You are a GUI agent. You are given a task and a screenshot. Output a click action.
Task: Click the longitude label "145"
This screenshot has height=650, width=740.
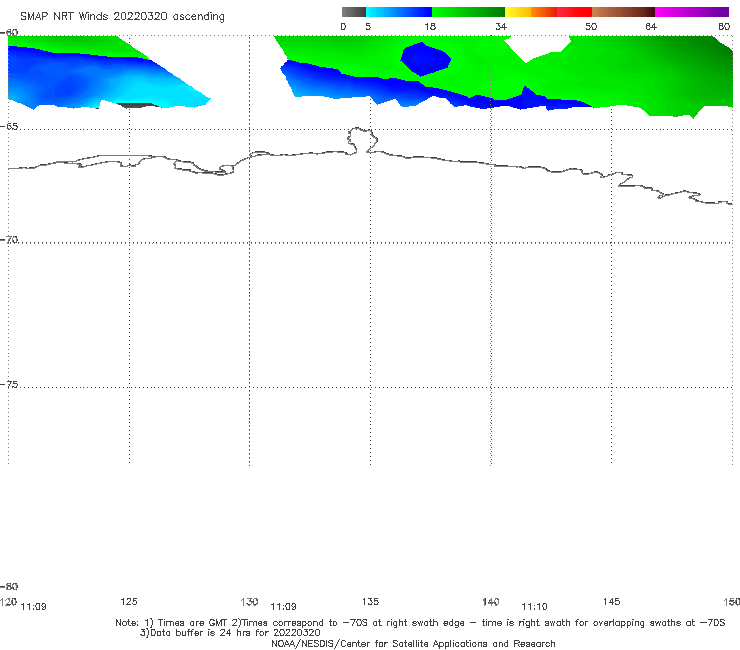pos(612,601)
